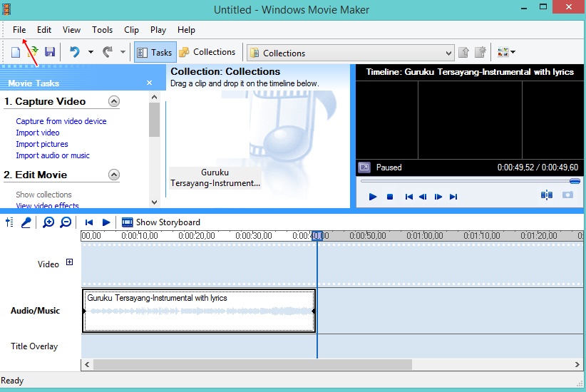Open the Clip menu
The height and width of the screenshot is (392, 586).
tap(132, 30)
